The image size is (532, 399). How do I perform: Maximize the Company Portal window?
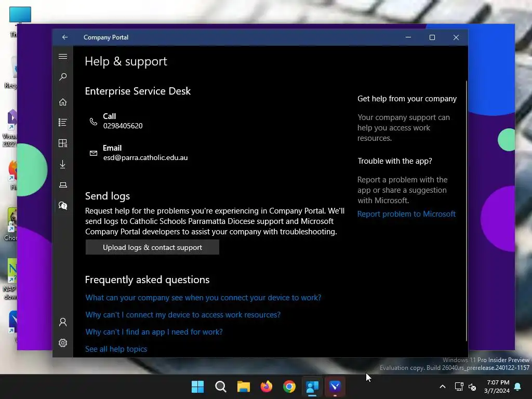click(x=432, y=37)
